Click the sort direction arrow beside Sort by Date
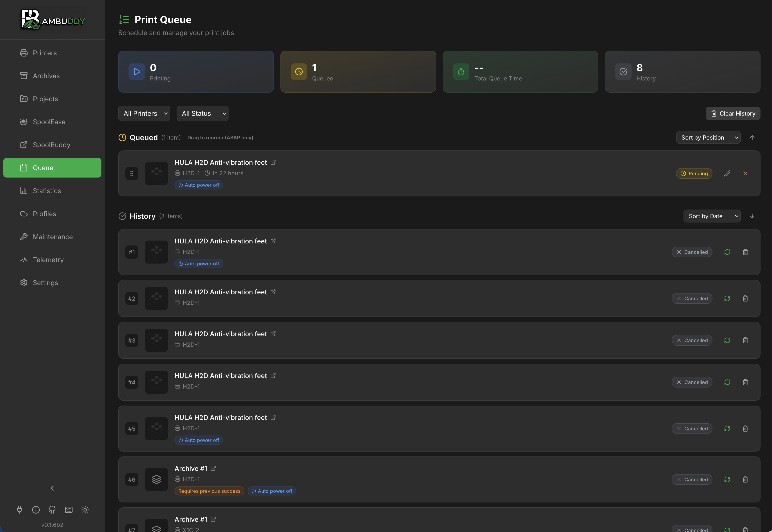The width and height of the screenshot is (772, 532). [x=753, y=216]
